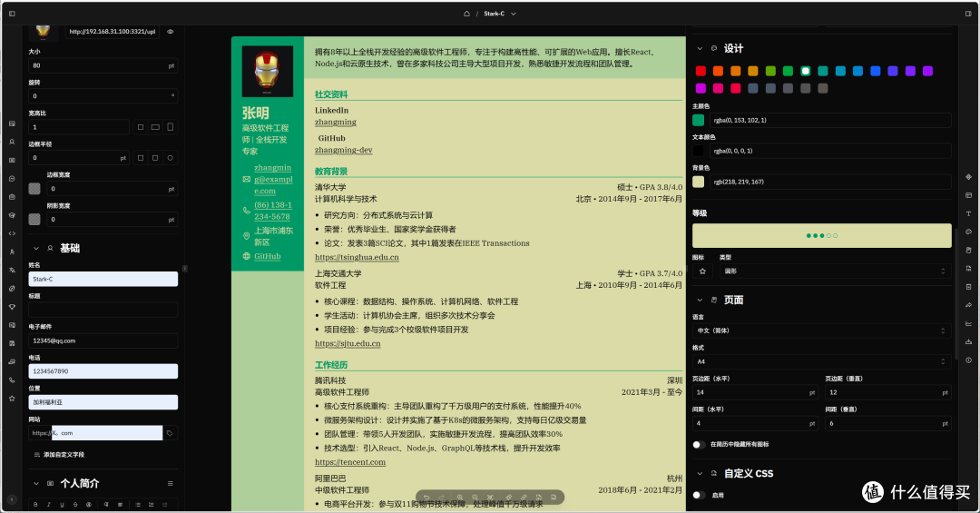Screen dimensions: 980x513
Task: Open the 语言 中文（简体） dropdown
Action: tap(822, 330)
